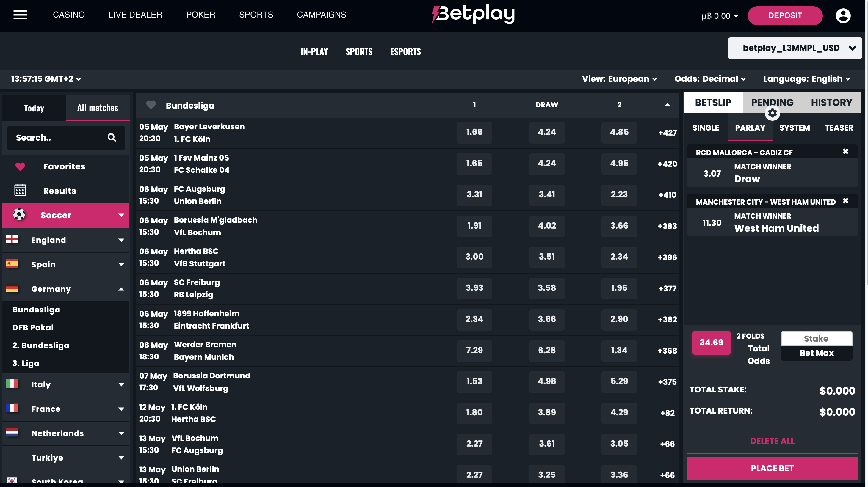Click the Bet Max button
This screenshot has height=487, width=868.
pos(817,353)
